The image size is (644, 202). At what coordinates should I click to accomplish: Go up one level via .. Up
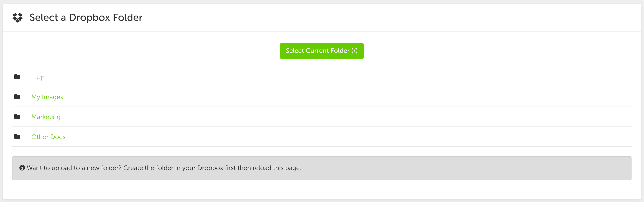(38, 77)
